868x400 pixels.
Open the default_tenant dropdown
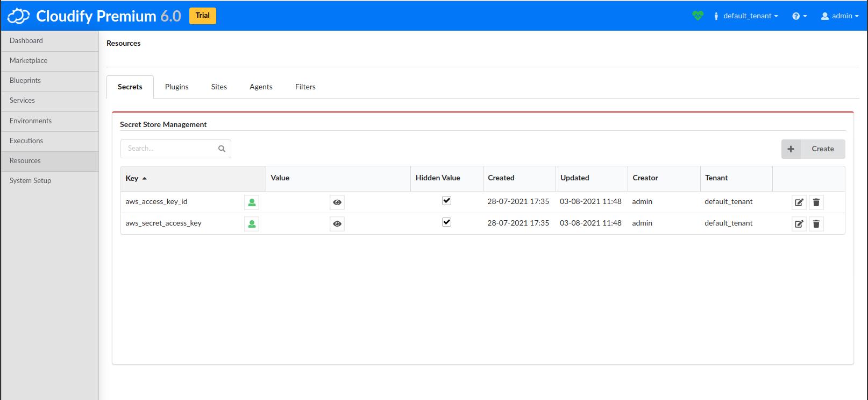(x=746, y=16)
